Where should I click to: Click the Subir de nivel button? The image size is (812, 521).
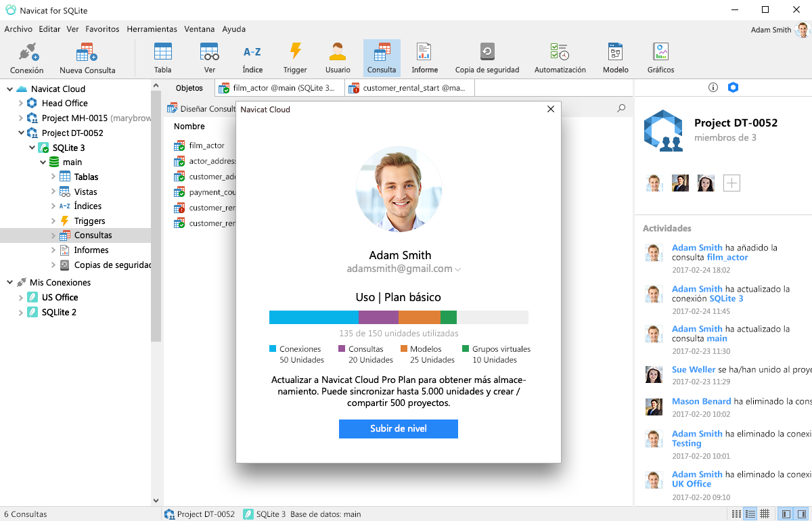[x=398, y=429]
